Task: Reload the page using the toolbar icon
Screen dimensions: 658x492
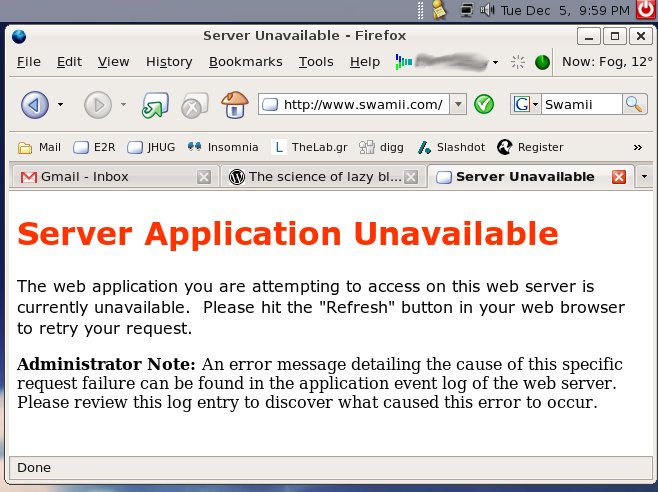Action: tap(153, 104)
